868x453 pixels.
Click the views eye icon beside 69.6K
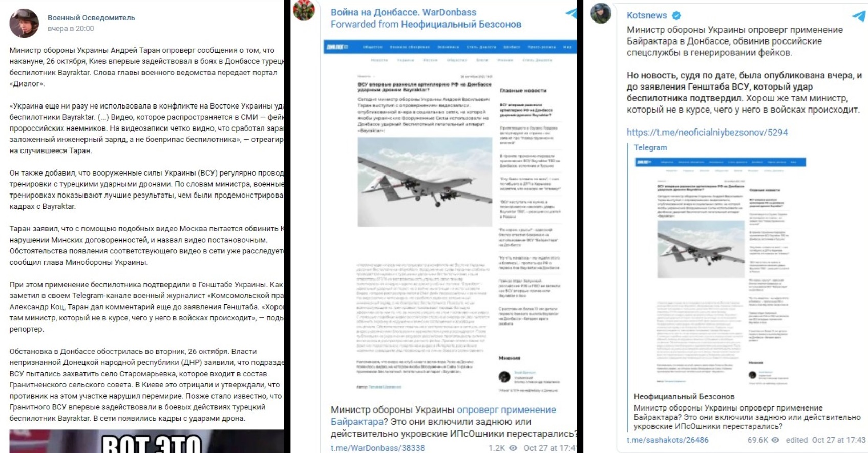(775, 440)
